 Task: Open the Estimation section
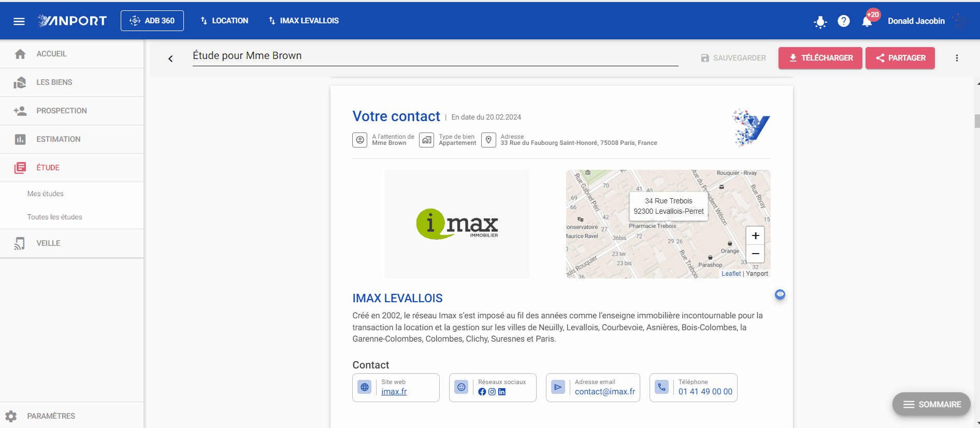[x=72, y=139]
